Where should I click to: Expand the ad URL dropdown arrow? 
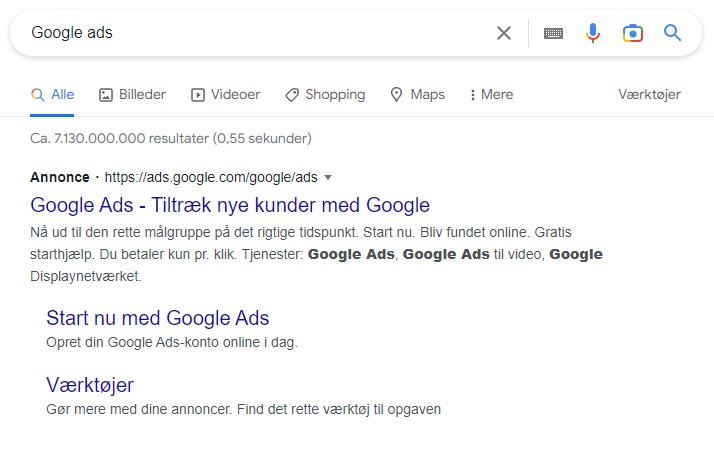coord(328,177)
